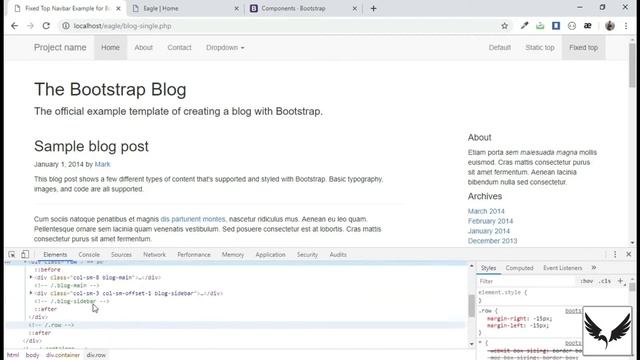The width and height of the screenshot is (640, 360).
Task: Open the December 2013 archive link
Action: click(492, 241)
